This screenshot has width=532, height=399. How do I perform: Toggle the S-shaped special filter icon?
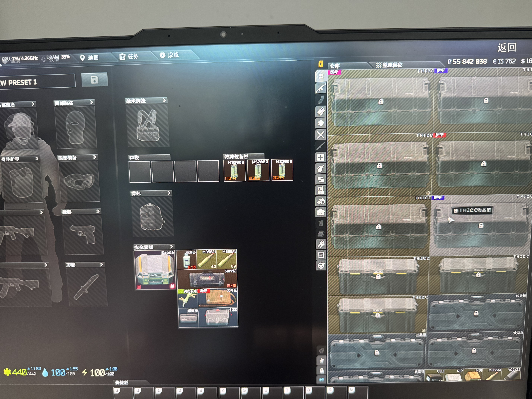coord(321,255)
